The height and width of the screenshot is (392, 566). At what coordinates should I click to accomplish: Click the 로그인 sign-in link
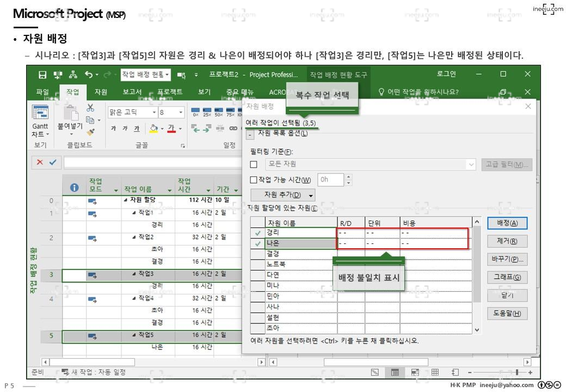pos(446,74)
